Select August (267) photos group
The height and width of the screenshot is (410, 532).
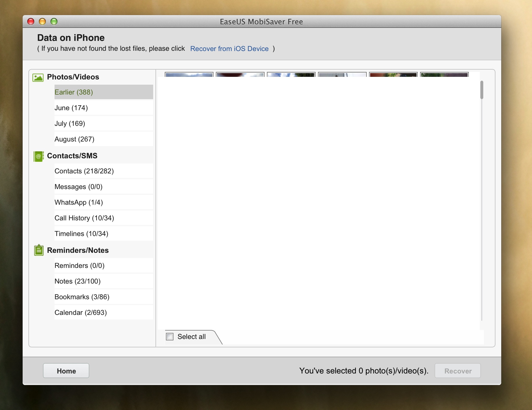point(103,139)
